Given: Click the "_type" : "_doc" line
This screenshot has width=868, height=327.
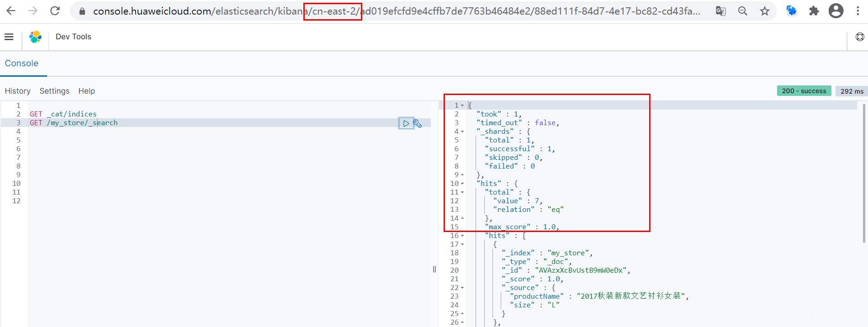Looking at the screenshot, I should pyautogui.click(x=537, y=262).
